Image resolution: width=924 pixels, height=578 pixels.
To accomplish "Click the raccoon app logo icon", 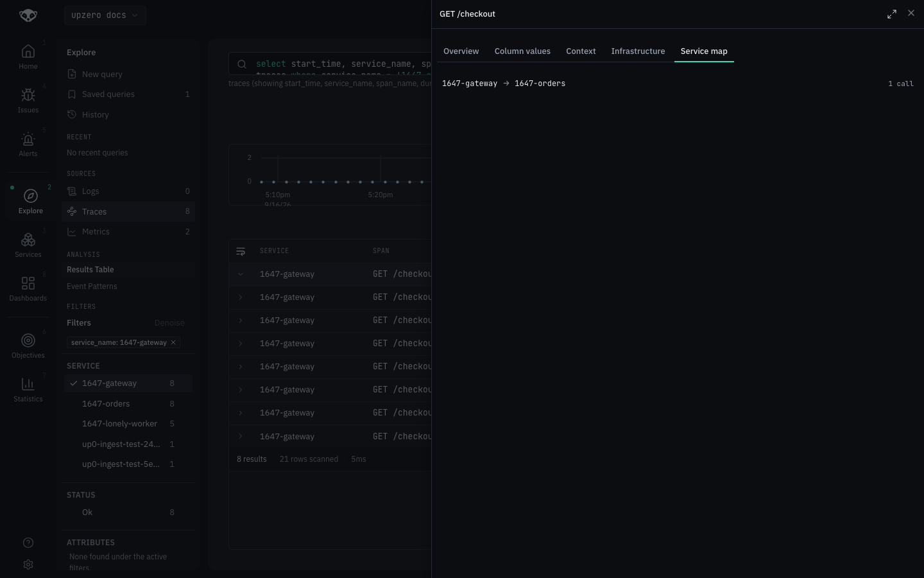I will [x=28, y=15].
